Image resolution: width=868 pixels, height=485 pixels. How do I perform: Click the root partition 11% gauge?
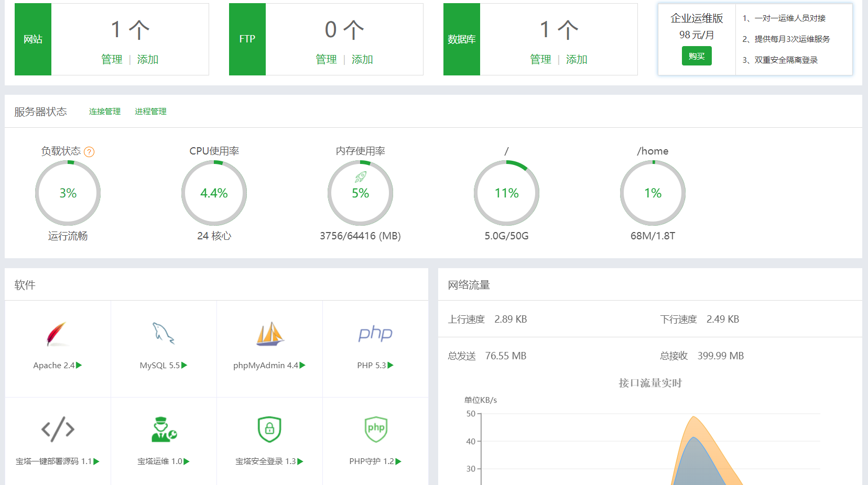[x=506, y=193]
